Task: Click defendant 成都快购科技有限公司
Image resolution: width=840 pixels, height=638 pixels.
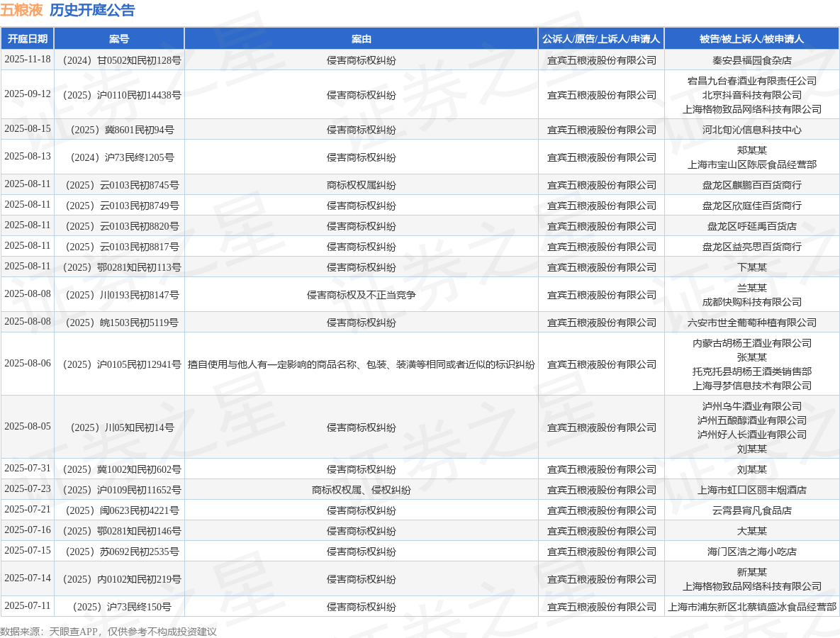Action: 751,302
